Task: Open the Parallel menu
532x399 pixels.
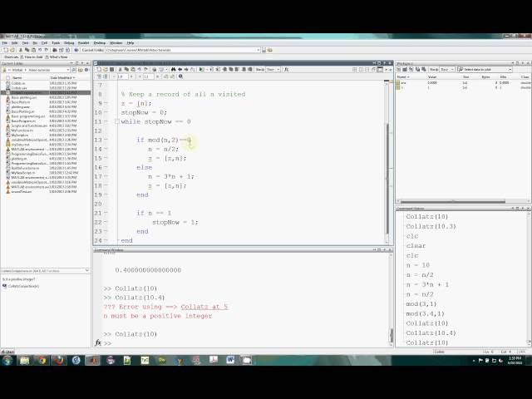Action: click(x=83, y=43)
